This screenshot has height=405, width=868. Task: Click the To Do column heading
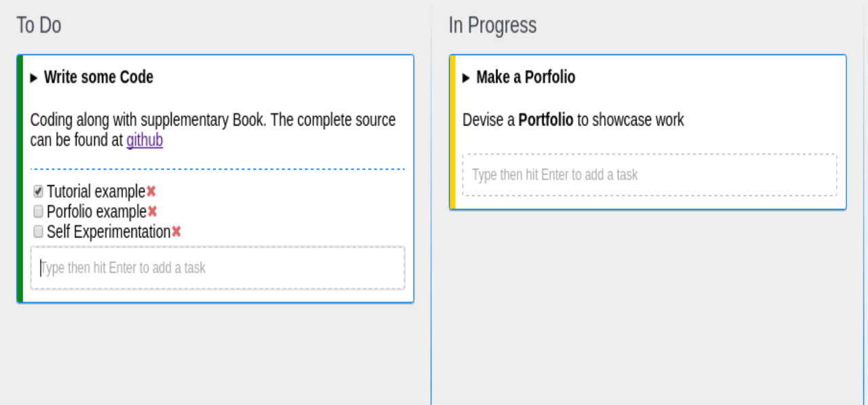(x=39, y=25)
